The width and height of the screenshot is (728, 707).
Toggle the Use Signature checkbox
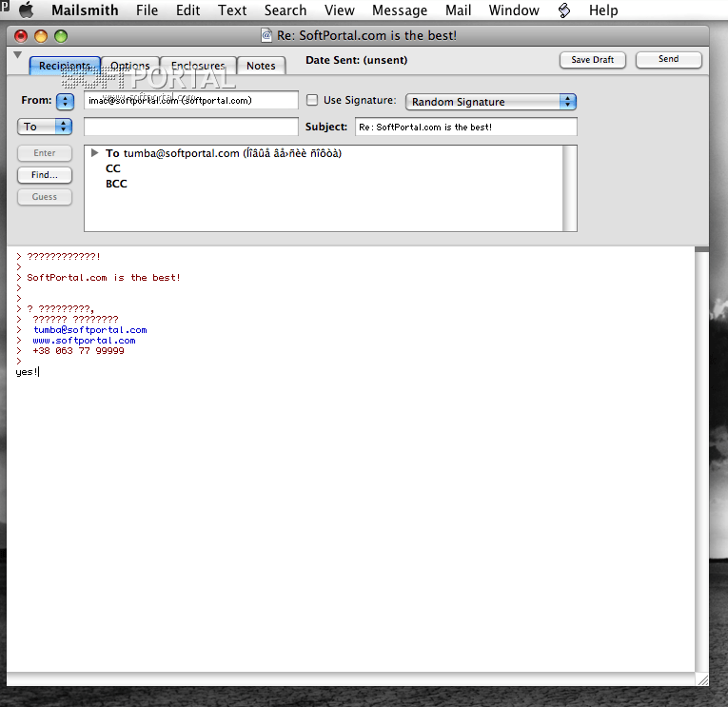[x=312, y=100]
